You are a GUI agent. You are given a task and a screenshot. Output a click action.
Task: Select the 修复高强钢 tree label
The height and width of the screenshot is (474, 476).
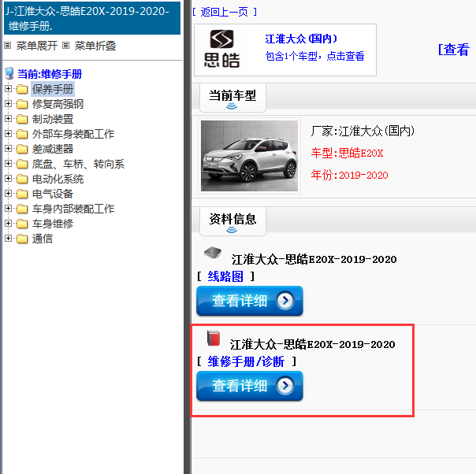(x=58, y=104)
